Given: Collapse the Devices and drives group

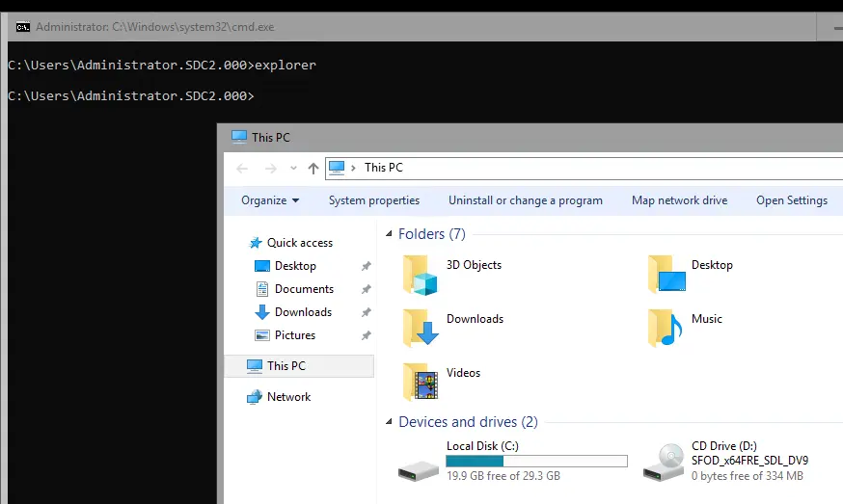Looking at the screenshot, I should [x=389, y=422].
